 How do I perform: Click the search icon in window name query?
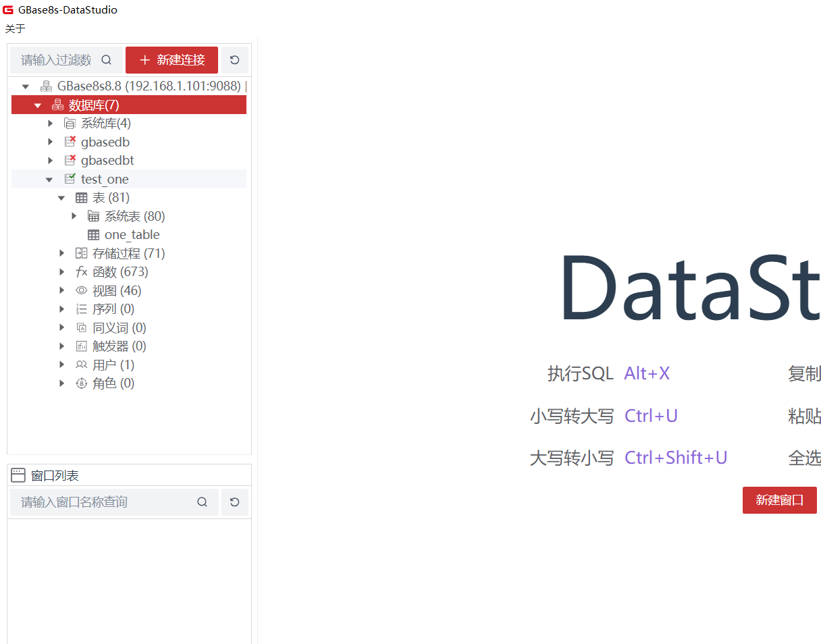[202, 502]
